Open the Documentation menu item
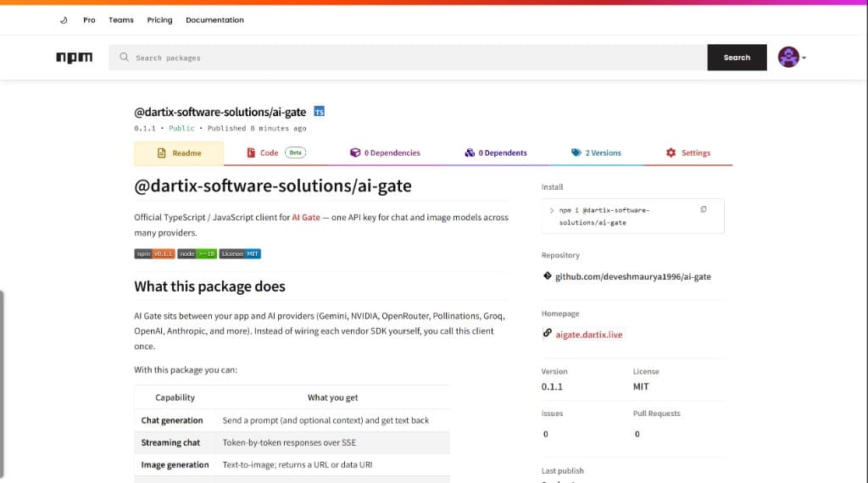Image resolution: width=868 pixels, height=483 pixels. click(214, 20)
